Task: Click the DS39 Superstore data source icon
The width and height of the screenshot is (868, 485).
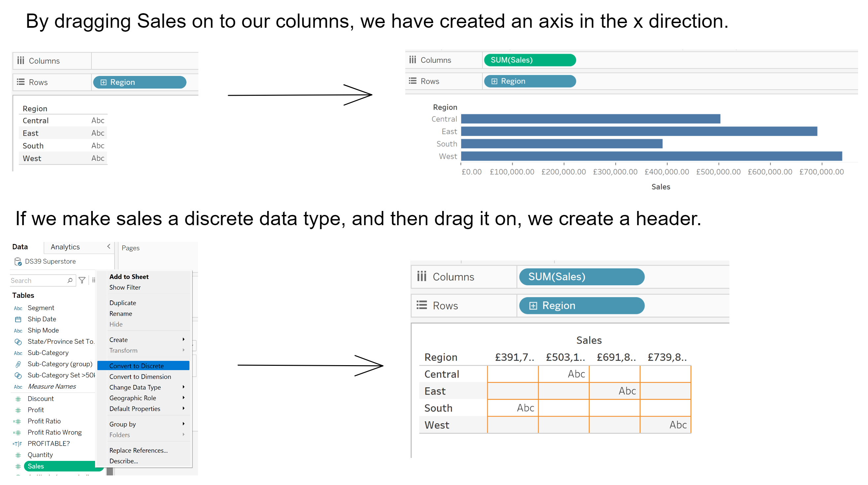Action: point(18,261)
